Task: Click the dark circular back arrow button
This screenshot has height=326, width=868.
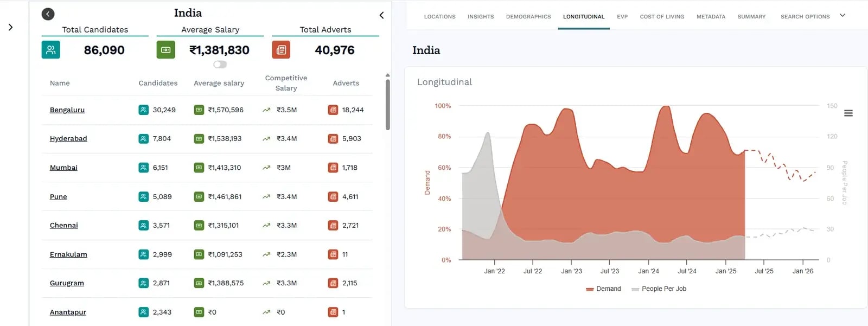Action: coord(48,14)
